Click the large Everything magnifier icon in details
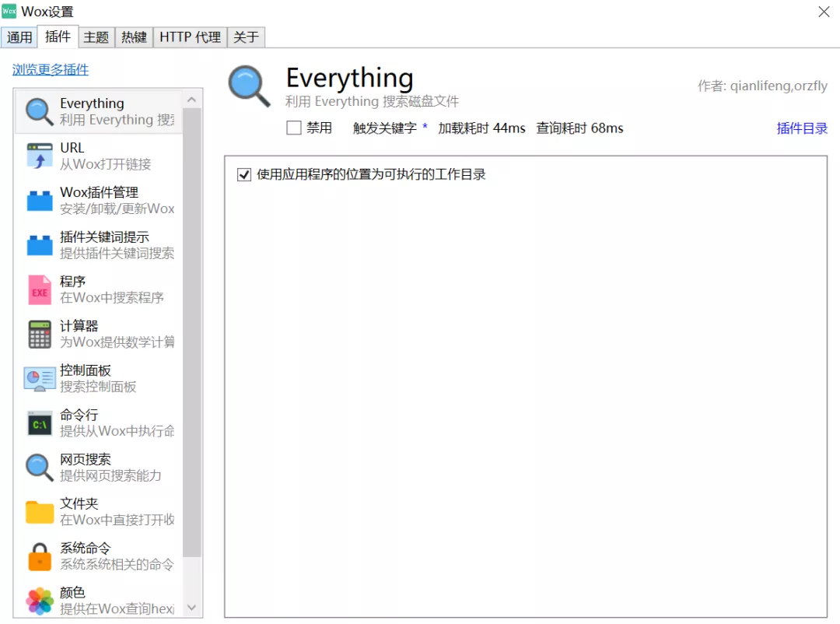Image resolution: width=840 pixels, height=624 pixels. [249, 86]
